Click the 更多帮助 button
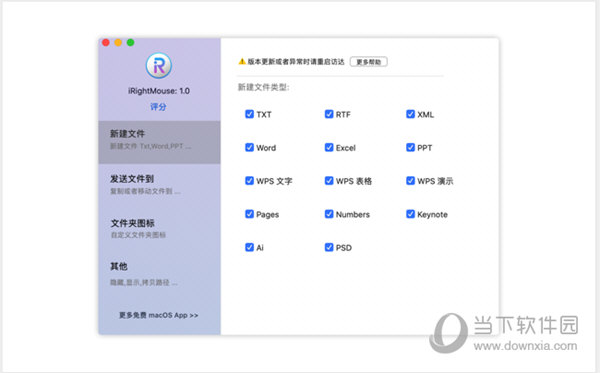 368,62
